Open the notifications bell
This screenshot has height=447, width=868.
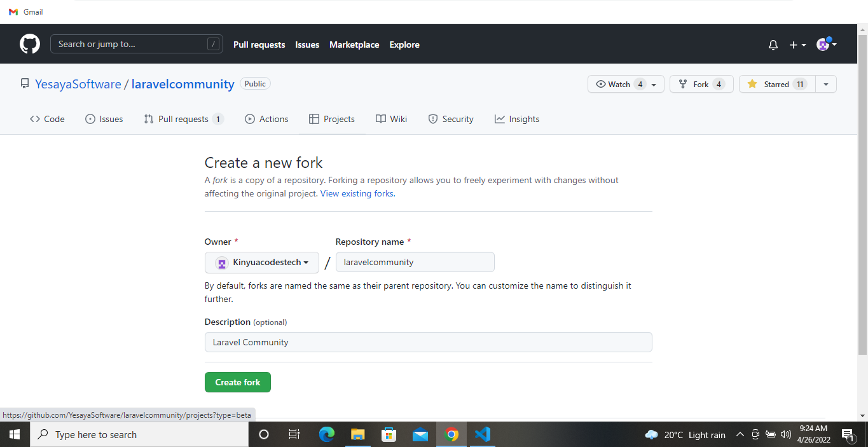pos(773,45)
